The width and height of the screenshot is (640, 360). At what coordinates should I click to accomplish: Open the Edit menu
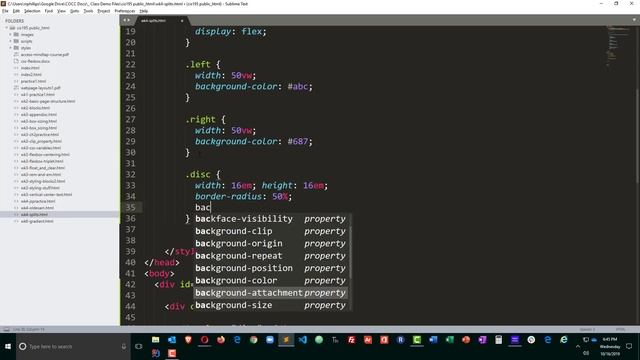click(16, 11)
